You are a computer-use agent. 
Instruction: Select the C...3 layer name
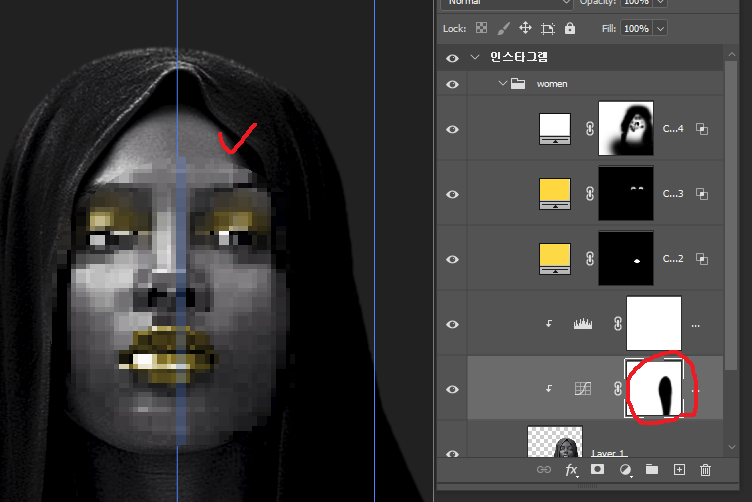click(x=673, y=194)
